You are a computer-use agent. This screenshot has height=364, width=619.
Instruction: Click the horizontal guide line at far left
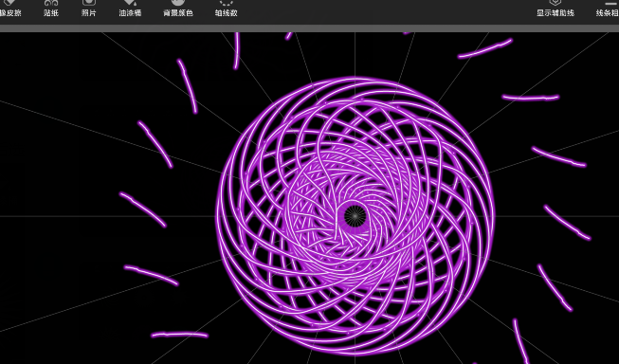[x=59, y=216]
